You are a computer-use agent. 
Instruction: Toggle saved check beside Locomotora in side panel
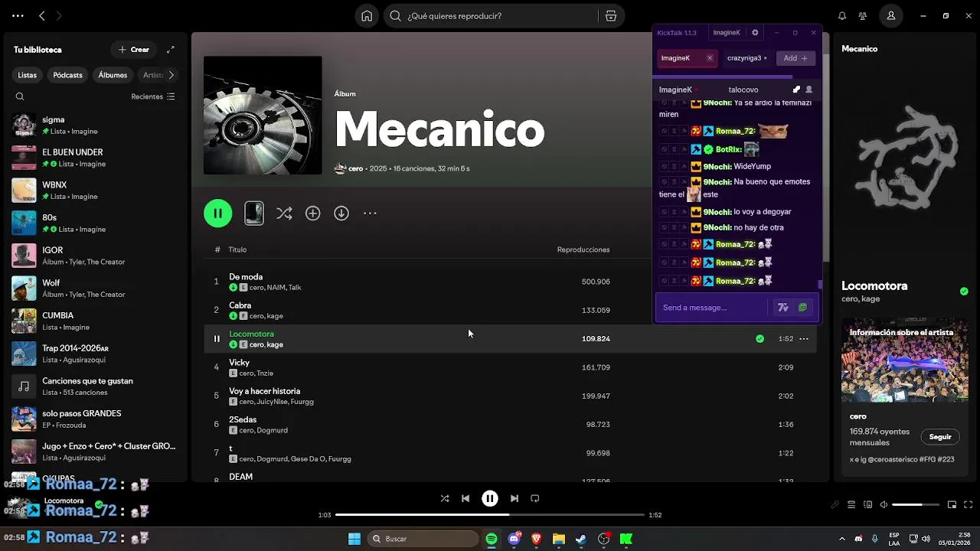pos(964,292)
